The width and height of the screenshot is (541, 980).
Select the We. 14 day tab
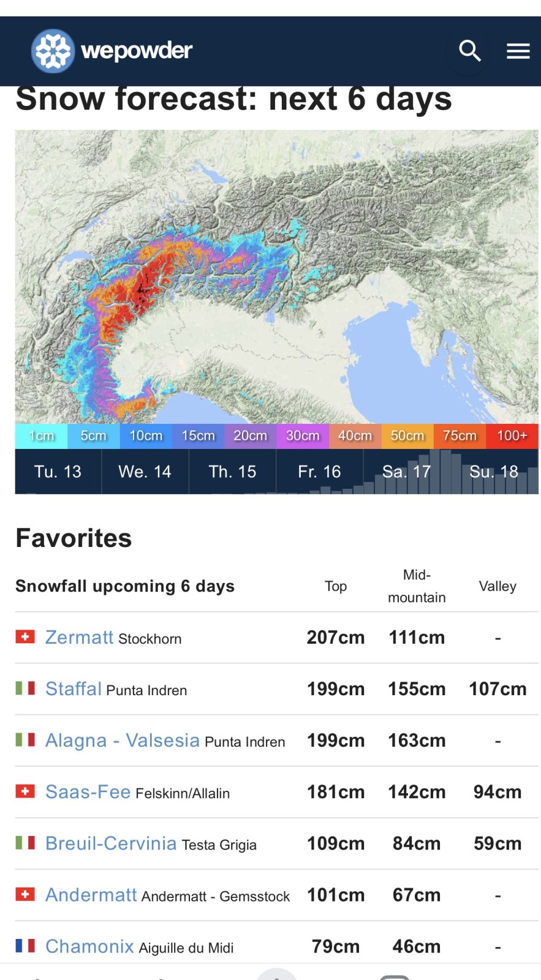[145, 472]
